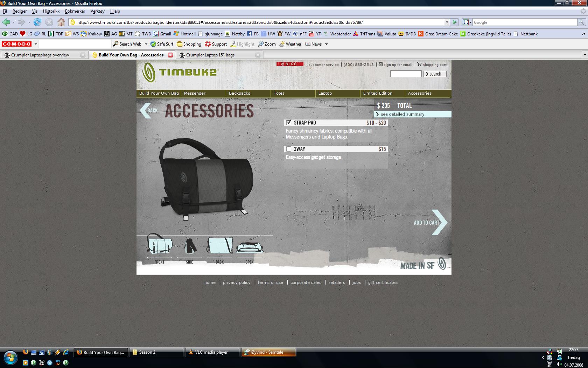Viewport: 588px width, 368px height.
Task: Open the Bokmerker menu
Action: coord(75,11)
